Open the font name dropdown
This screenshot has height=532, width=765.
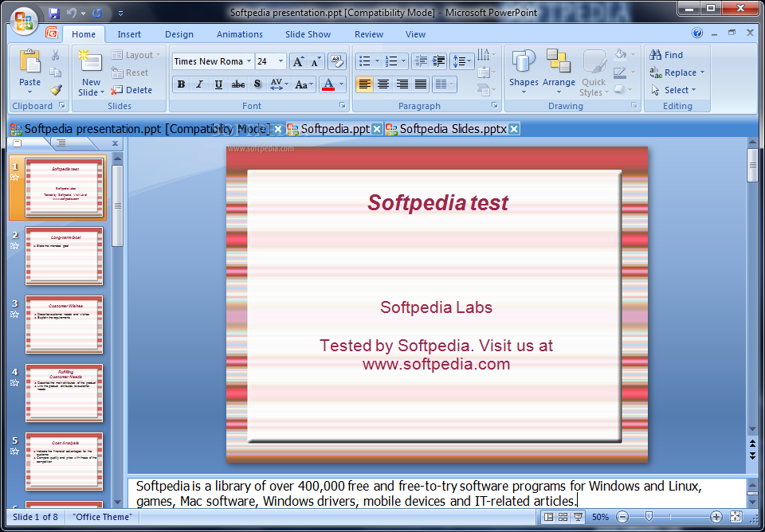tap(249, 61)
